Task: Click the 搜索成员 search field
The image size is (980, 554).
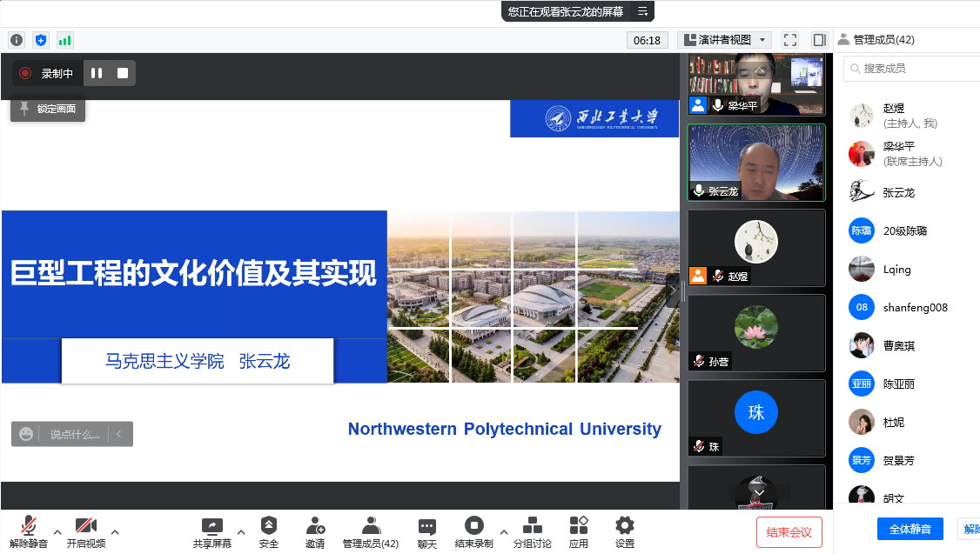Action: point(914,69)
